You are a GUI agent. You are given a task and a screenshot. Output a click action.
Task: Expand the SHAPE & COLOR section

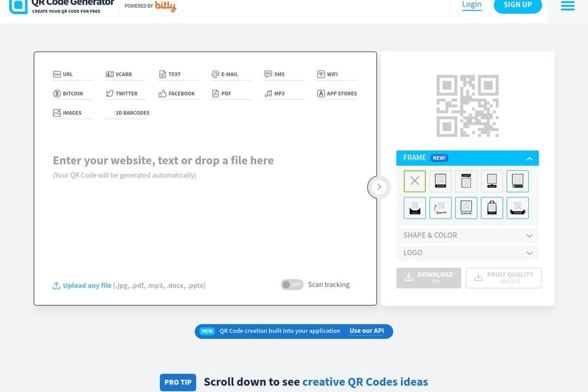pos(467,235)
